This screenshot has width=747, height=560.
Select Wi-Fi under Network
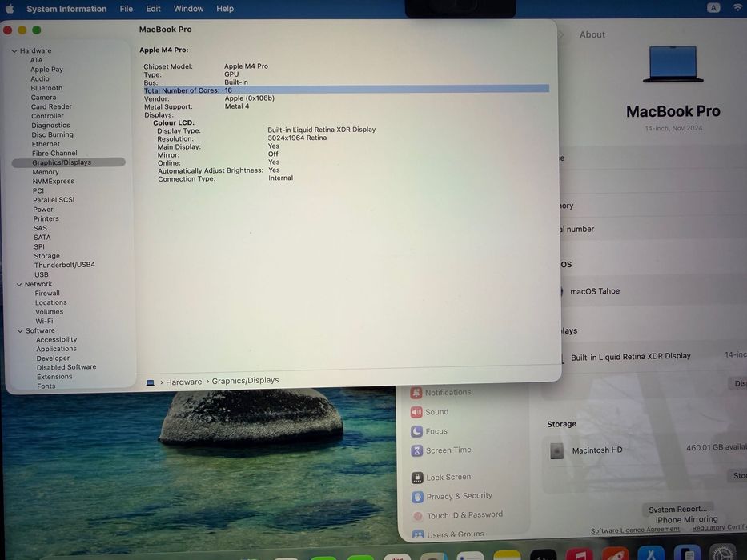coord(44,322)
